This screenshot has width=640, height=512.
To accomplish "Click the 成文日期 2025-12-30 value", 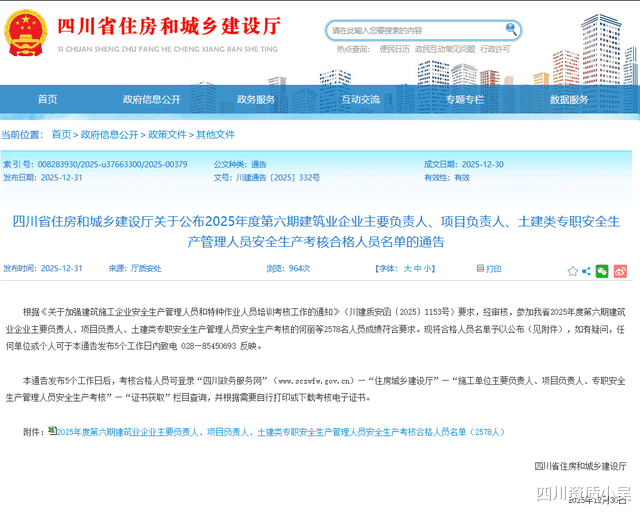I will (482, 164).
